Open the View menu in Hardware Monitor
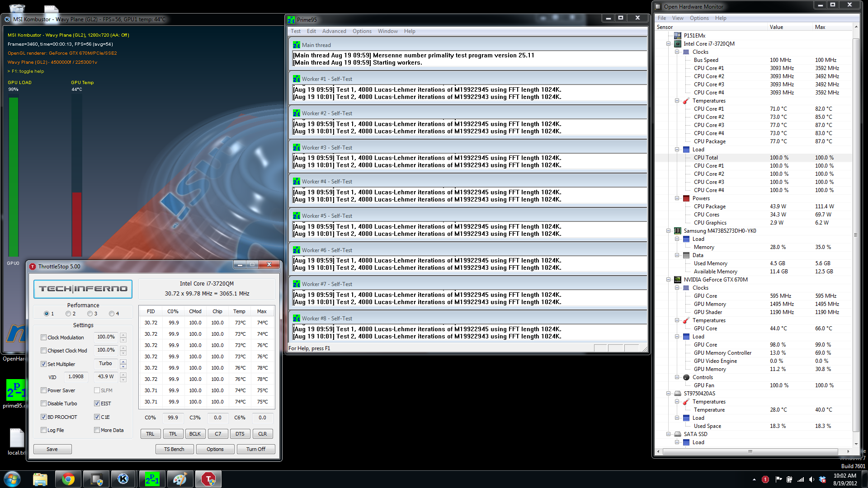 tap(678, 18)
